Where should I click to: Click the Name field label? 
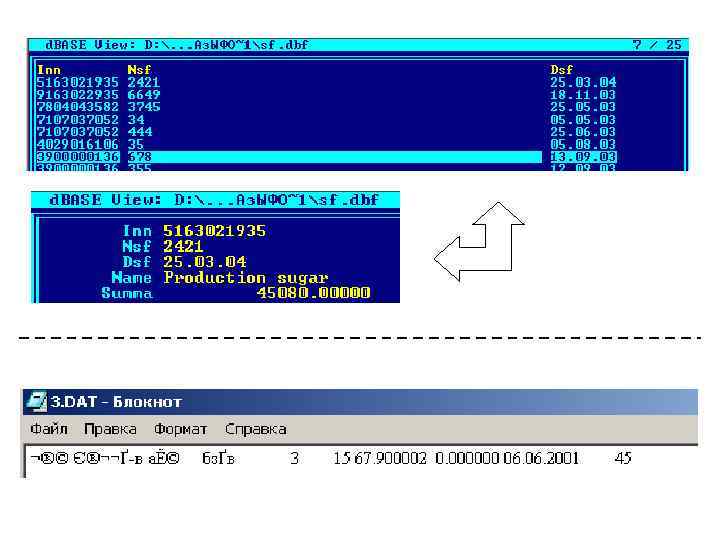131,278
